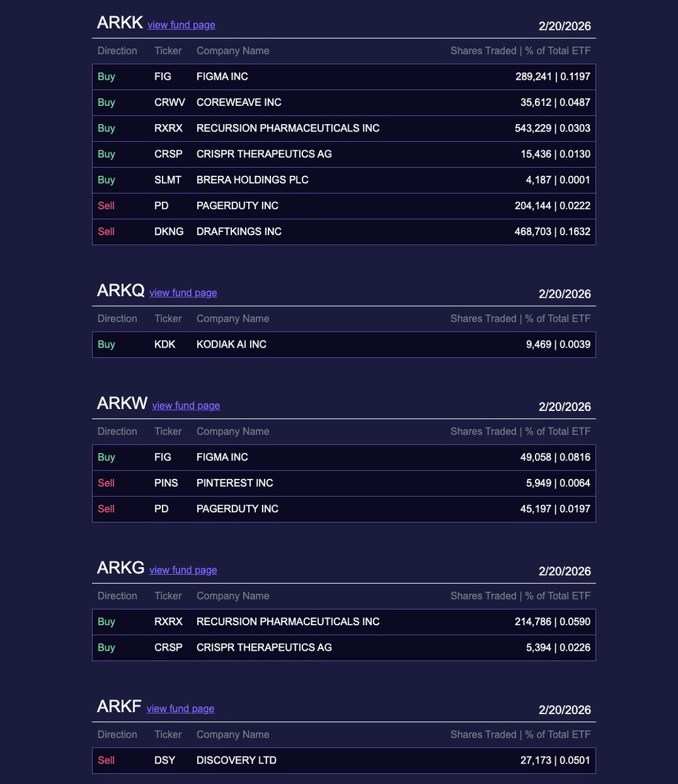Click the Ticker column header in ARKW table

pos(168,431)
